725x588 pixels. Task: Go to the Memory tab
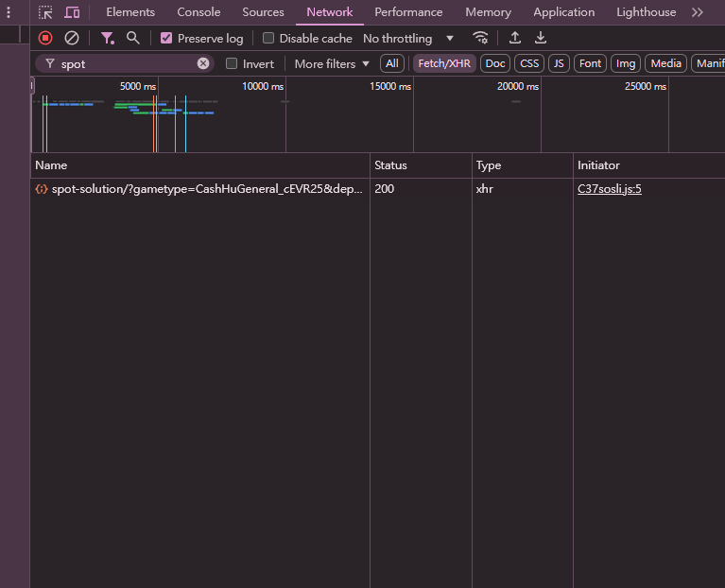(x=489, y=12)
